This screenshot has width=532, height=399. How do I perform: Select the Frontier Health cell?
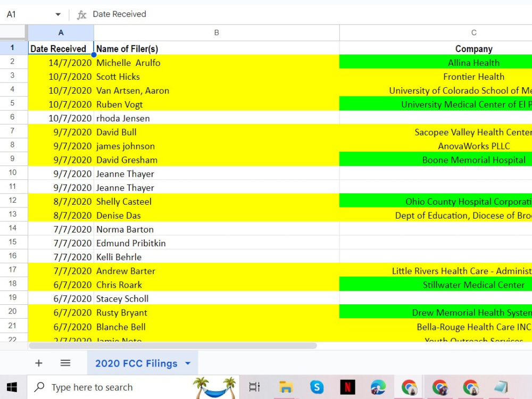tap(436, 76)
